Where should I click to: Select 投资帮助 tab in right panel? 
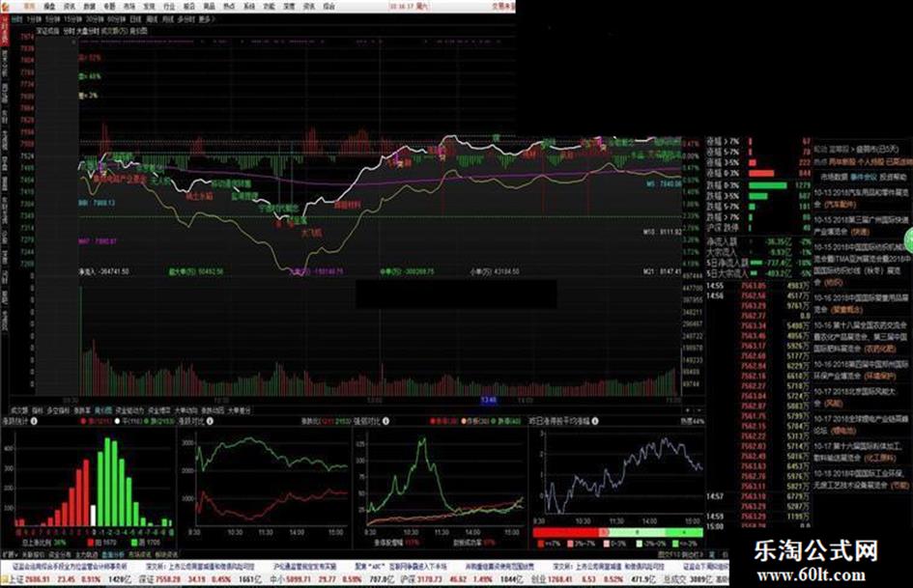click(x=893, y=177)
